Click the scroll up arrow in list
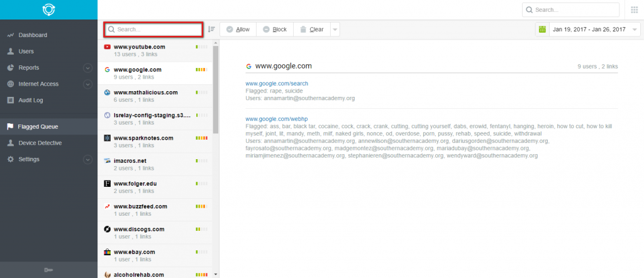The image size is (644, 278). [216, 42]
